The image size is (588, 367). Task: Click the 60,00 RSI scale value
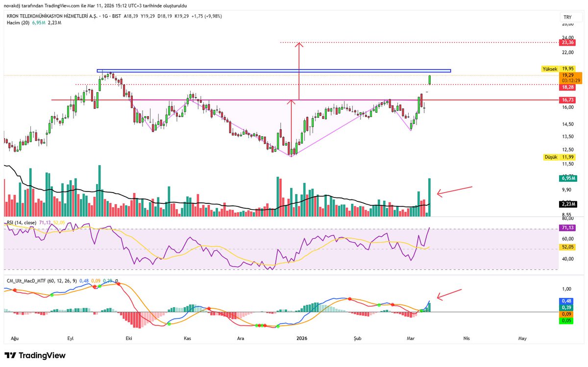tap(567, 239)
